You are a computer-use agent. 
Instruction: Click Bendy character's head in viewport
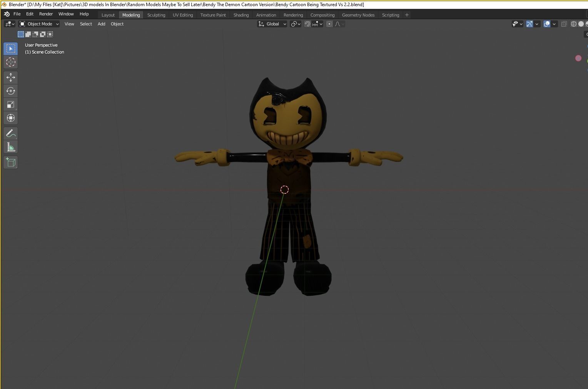(x=288, y=114)
